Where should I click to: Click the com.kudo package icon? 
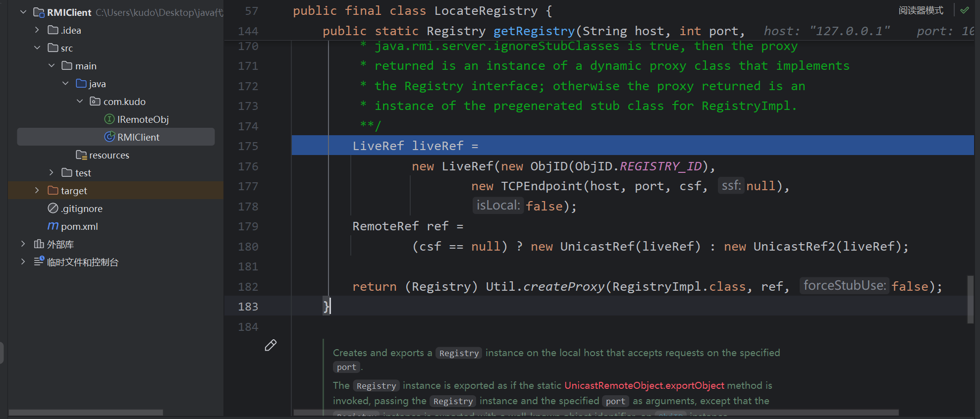coord(95,102)
